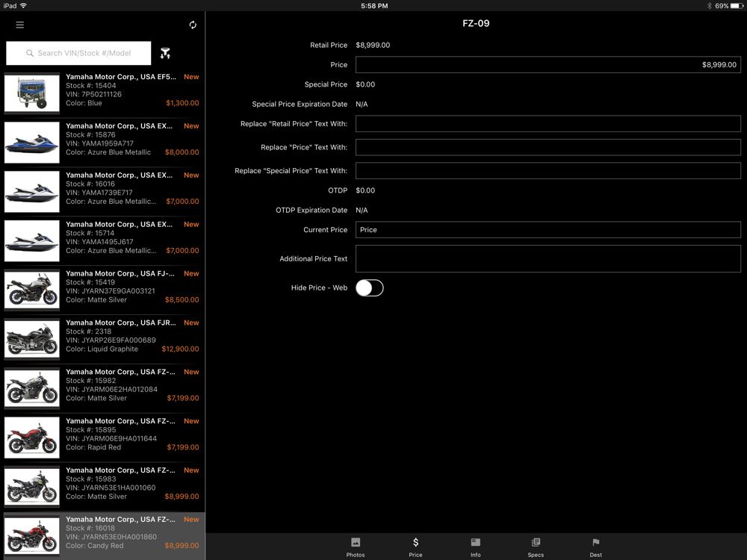Open thumbnail for VIN JYARP26E9FA000689
This screenshot has width=747, height=560.
tap(32, 338)
